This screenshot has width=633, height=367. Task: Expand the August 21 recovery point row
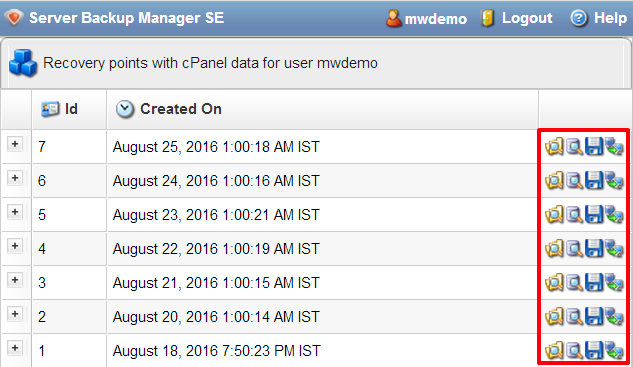pyautogui.click(x=15, y=280)
